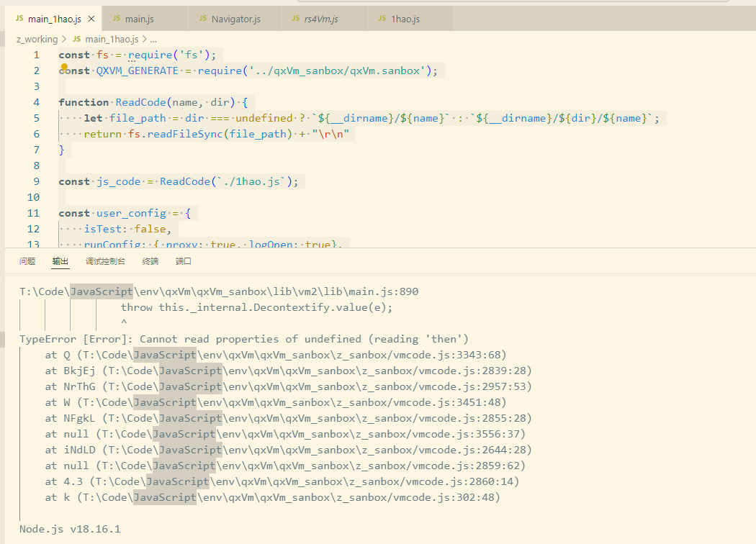Open stack frame 'at k' vmcode.js:302:48
756x544 pixels.
click(x=273, y=497)
